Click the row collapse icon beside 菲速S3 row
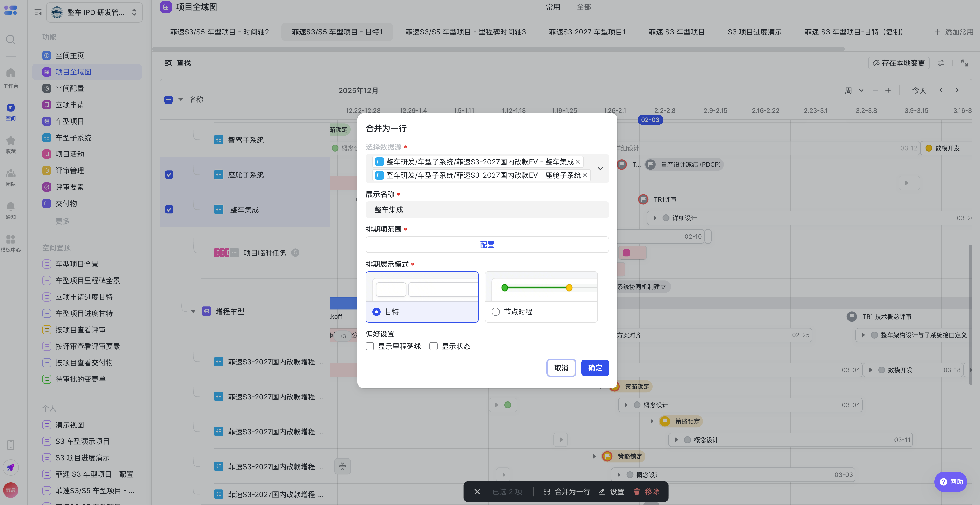The width and height of the screenshot is (980, 505). click(342, 466)
